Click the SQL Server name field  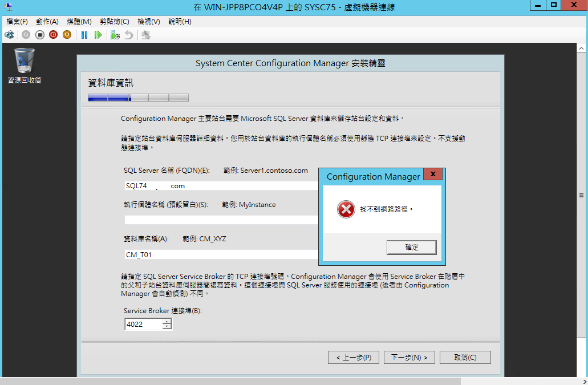click(x=221, y=186)
